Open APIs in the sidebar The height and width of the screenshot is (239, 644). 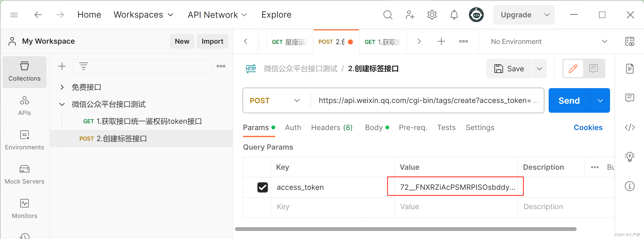(x=24, y=106)
